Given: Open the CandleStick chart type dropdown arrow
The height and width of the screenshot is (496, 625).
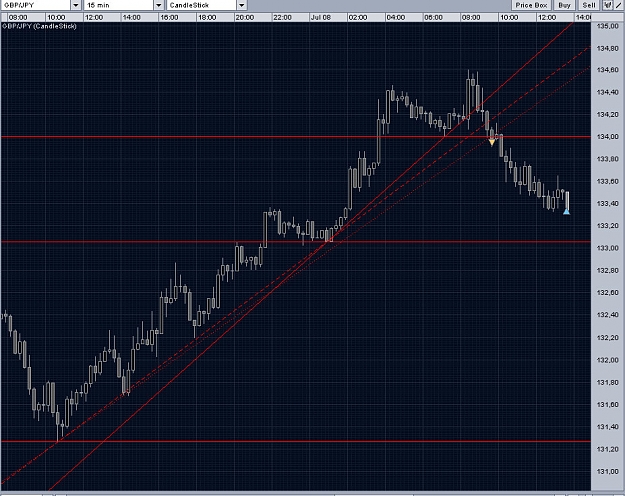Looking at the screenshot, I should coord(242,5).
